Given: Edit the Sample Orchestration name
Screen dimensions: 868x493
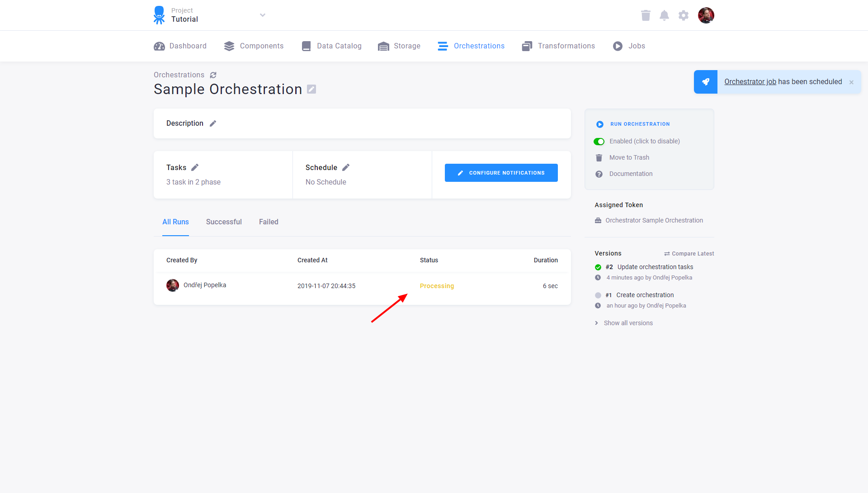Looking at the screenshot, I should click(x=311, y=89).
